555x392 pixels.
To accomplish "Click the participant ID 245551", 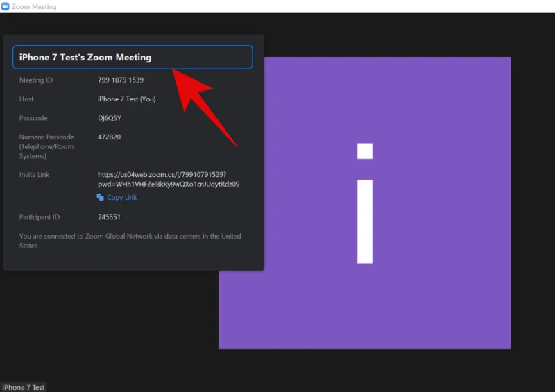I will click(110, 218).
